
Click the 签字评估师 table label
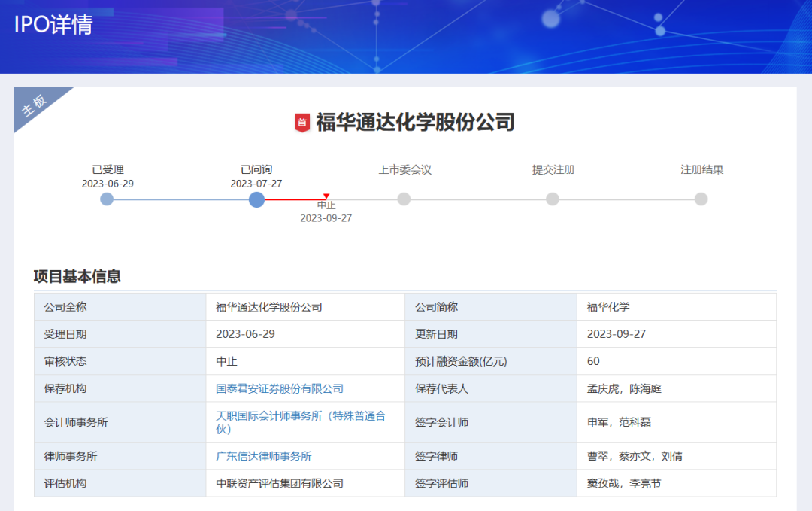tap(442, 484)
